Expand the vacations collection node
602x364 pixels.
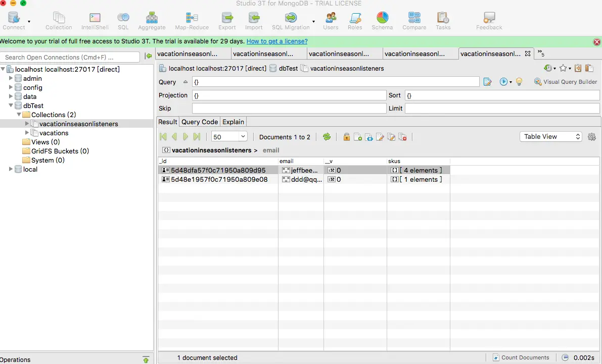click(27, 132)
